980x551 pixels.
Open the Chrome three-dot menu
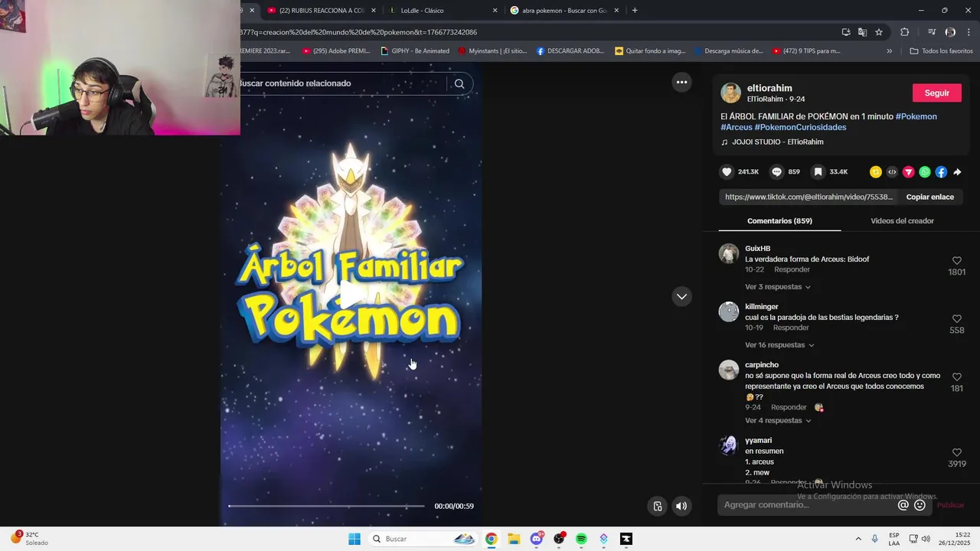[x=969, y=32]
